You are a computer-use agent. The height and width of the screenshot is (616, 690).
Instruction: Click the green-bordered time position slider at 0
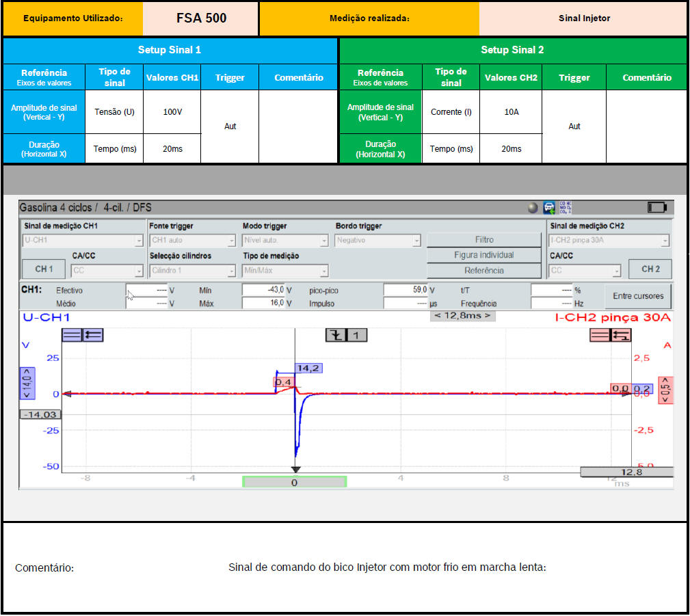coord(295,482)
